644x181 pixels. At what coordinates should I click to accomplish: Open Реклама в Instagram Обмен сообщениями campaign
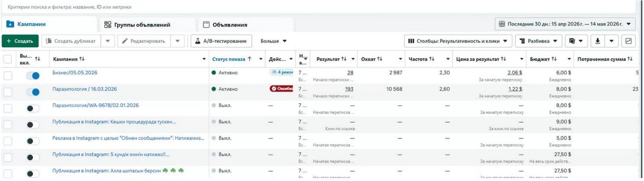(x=128, y=138)
